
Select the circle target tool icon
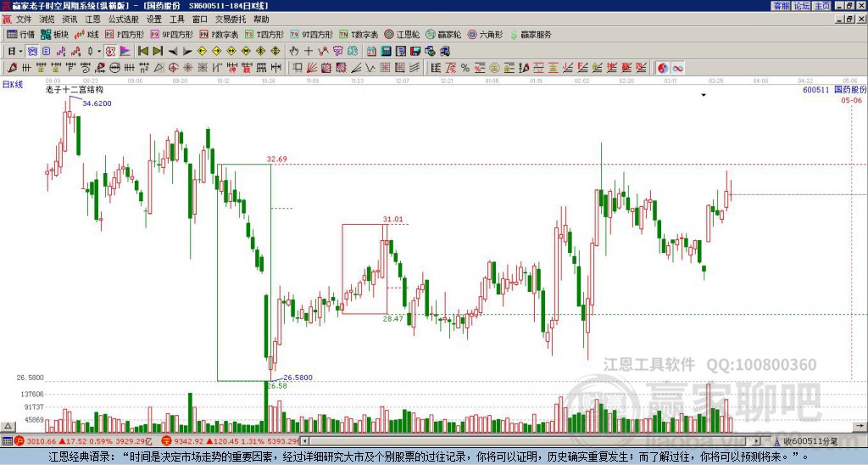pos(173,68)
